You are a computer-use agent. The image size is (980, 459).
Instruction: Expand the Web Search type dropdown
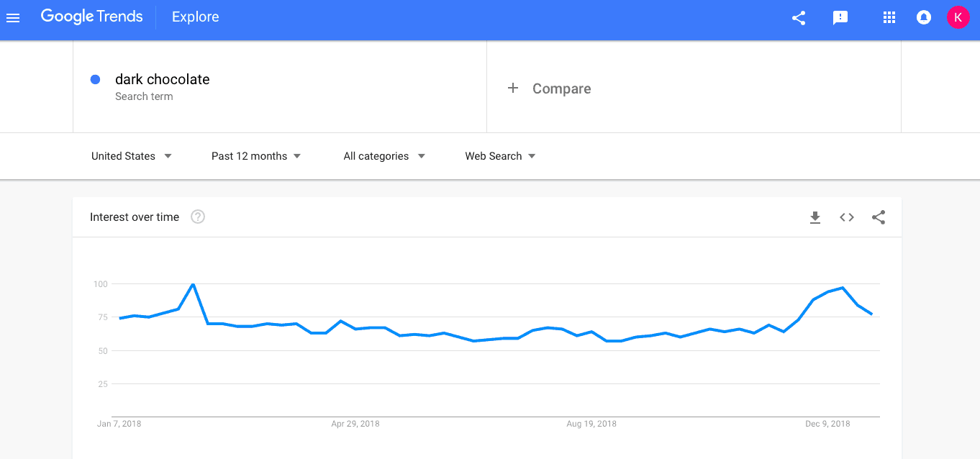[x=501, y=156]
